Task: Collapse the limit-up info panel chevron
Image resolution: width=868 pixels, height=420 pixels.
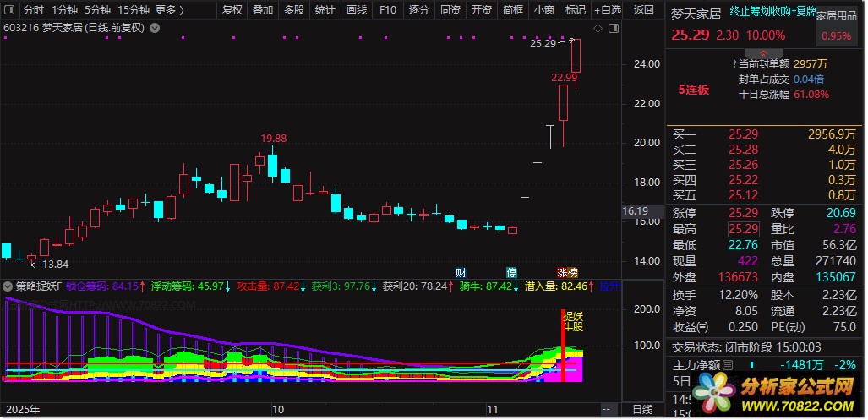Action: point(763,54)
